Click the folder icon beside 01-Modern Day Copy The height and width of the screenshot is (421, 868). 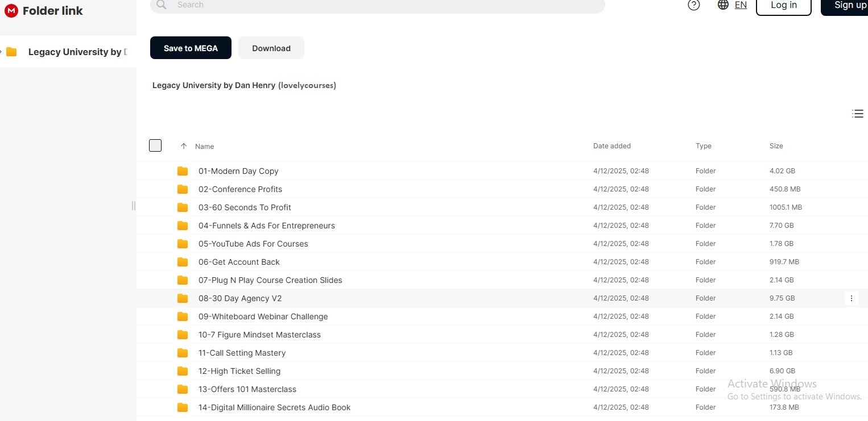coord(183,171)
